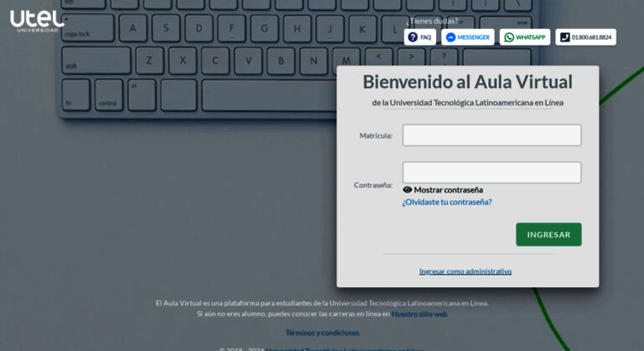The image size is (644, 351).
Task: Click the Utel Universidad logo
Action: 37,21
